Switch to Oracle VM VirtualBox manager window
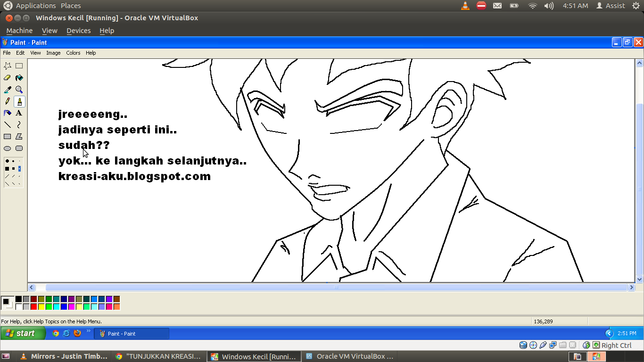This screenshot has width=644, height=362. click(349, 356)
